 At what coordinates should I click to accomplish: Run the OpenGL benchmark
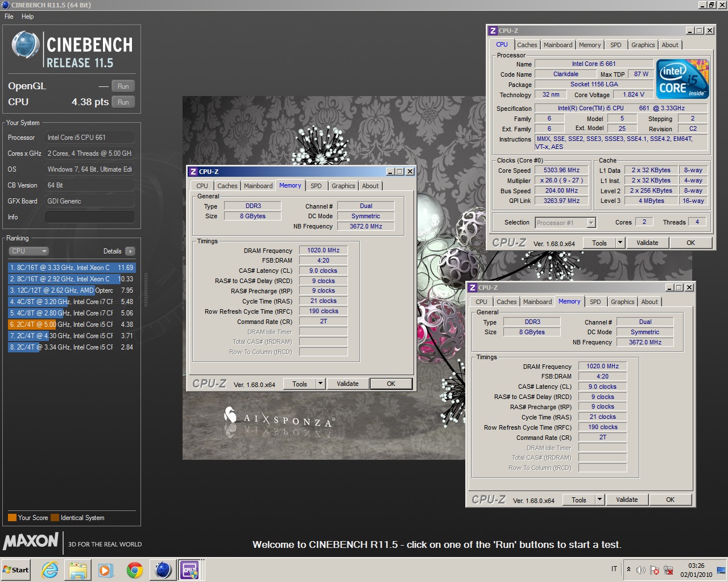tap(123, 86)
